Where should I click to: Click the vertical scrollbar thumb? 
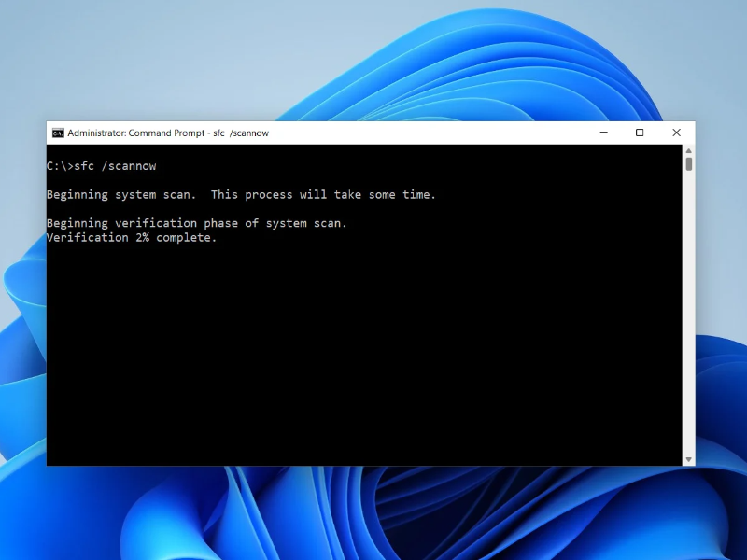click(x=689, y=164)
